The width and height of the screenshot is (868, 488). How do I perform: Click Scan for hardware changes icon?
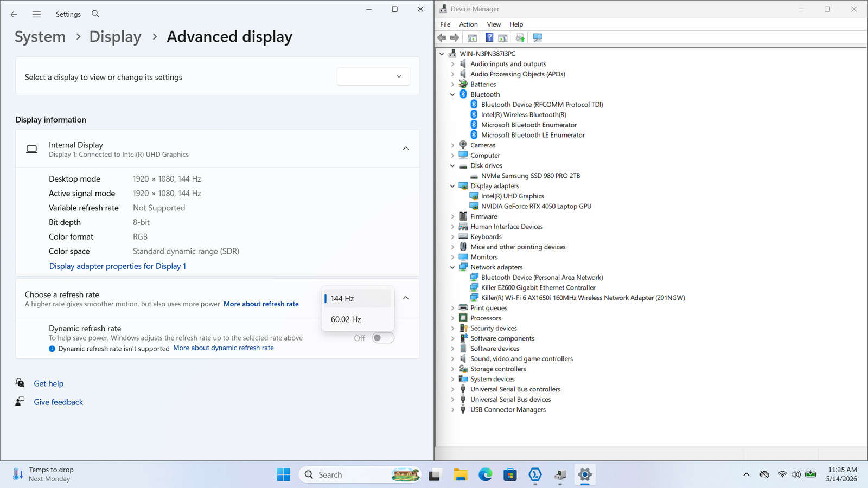[x=538, y=38]
